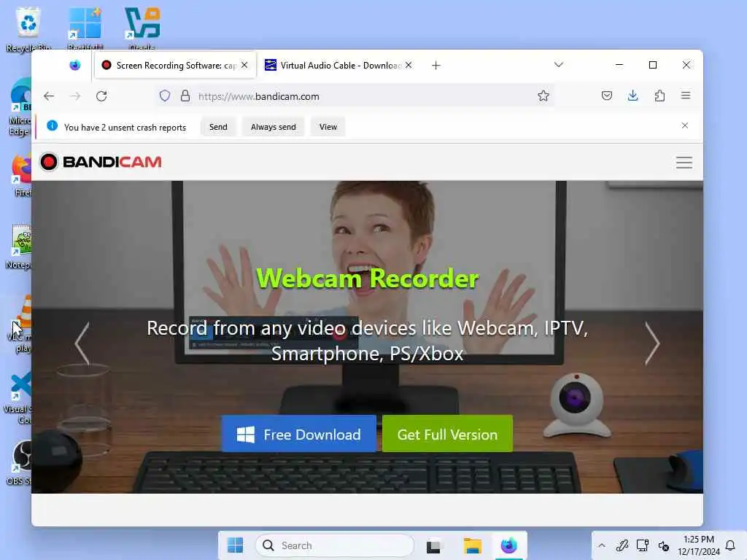This screenshot has width=747, height=560.
Task: Open the Extensions menu
Action: click(x=659, y=96)
